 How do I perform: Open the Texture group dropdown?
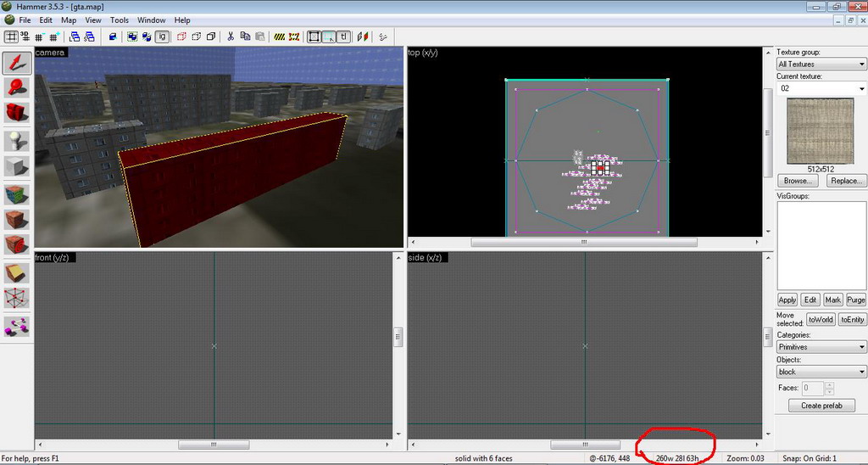821,64
